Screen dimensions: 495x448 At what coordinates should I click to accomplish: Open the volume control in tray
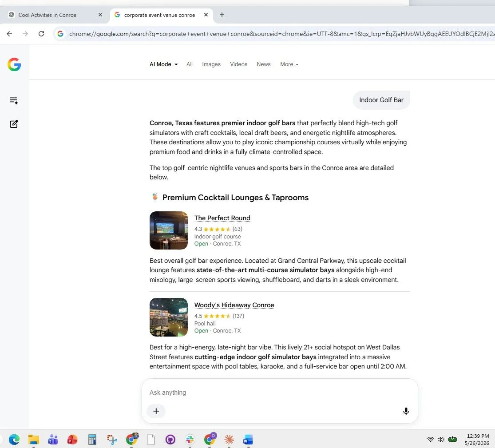(x=441, y=439)
